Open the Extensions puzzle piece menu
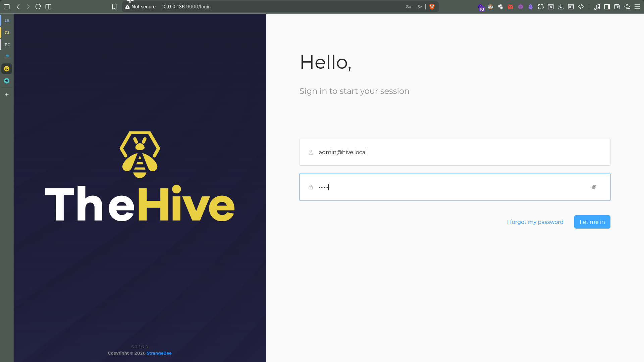The height and width of the screenshot is (362, 644). (x=541, y=7)
